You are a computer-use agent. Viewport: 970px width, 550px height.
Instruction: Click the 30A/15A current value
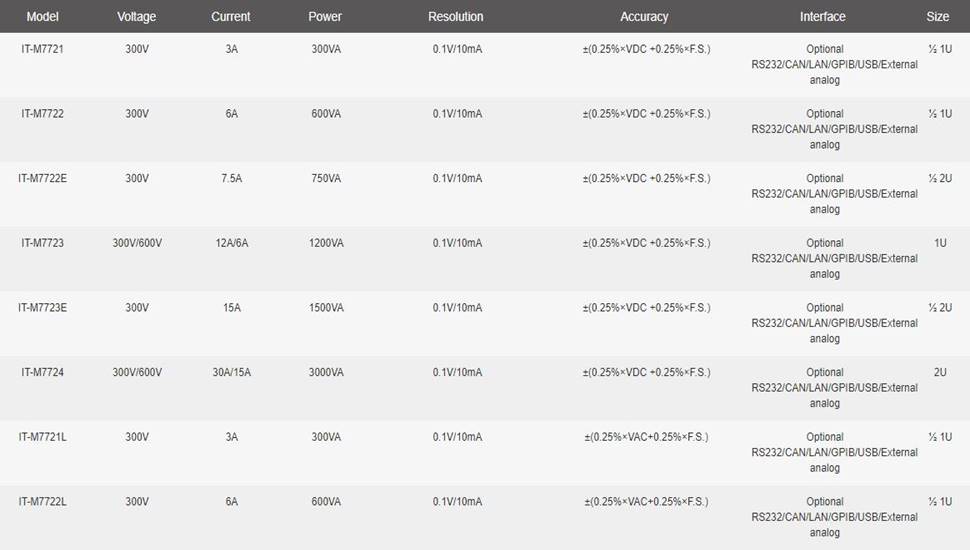point(232,372)
